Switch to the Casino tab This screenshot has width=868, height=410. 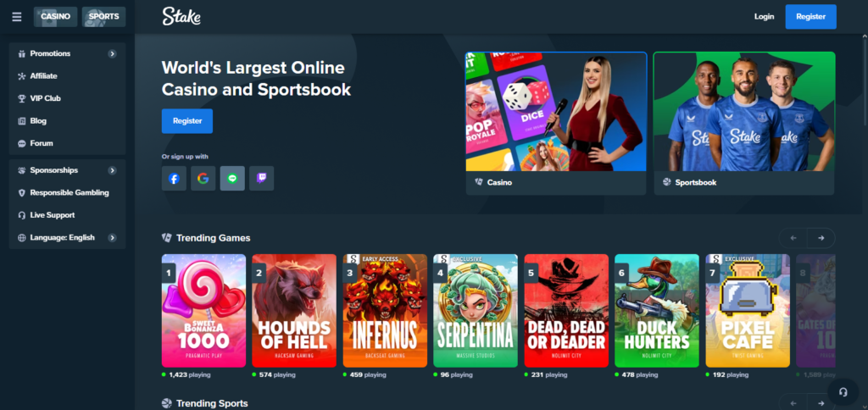point(55,17)
